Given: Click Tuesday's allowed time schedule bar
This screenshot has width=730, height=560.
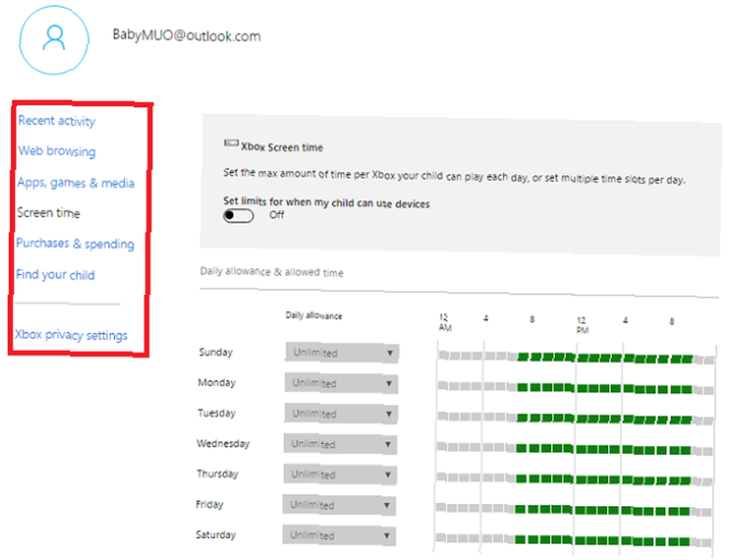Looking at the screenshot, I should coord(575,418).
